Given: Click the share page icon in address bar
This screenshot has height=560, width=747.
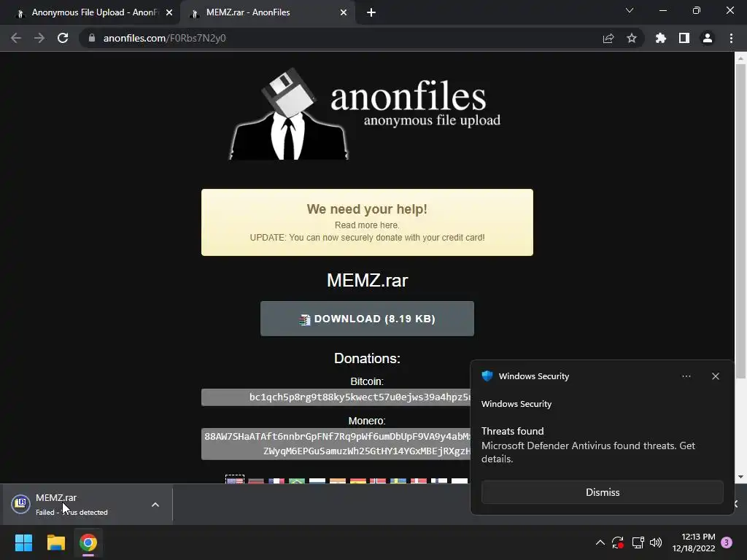Looking at the screenshot, I should tap(608, 38).
